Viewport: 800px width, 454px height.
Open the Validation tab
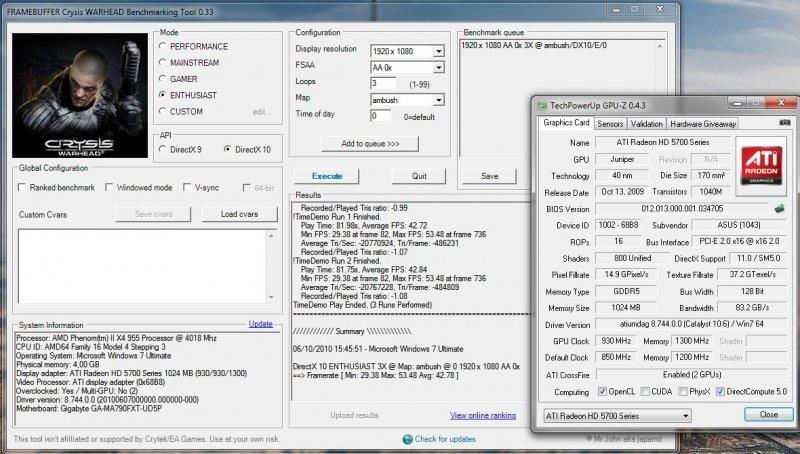647,124
